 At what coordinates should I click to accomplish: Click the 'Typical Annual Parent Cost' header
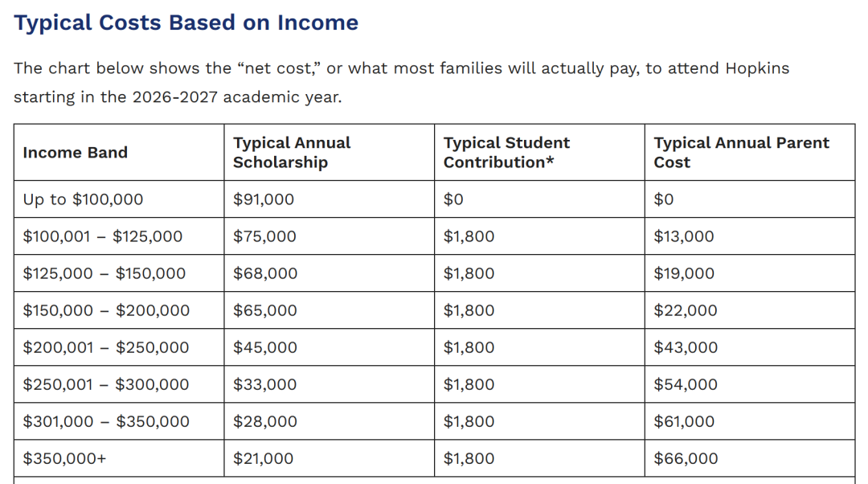741,153
